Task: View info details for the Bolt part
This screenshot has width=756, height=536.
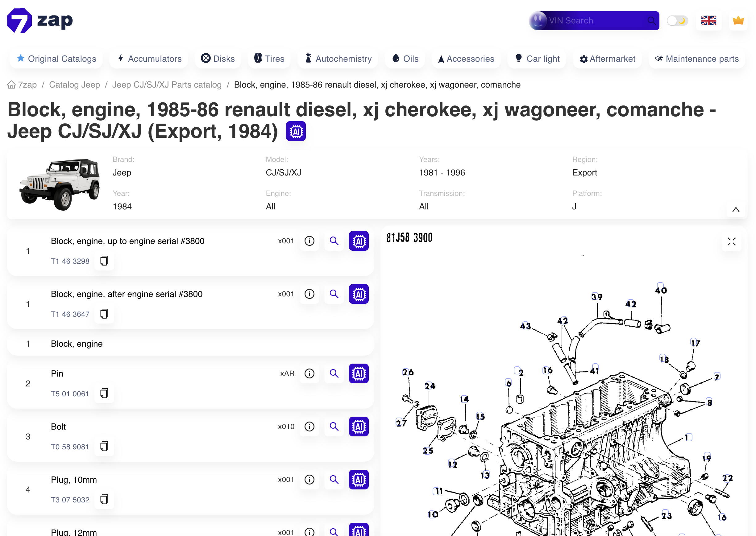Action: (x=309, y=427)
